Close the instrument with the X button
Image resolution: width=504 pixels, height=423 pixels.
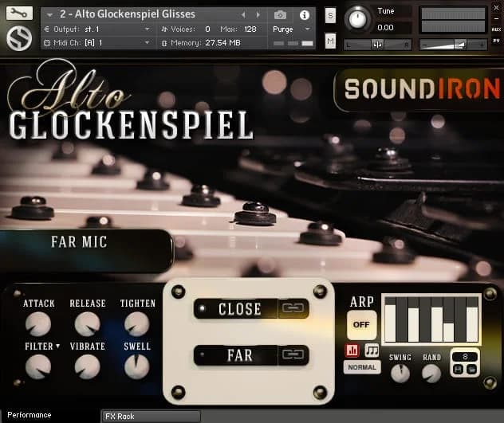click(x=497, y=8)
